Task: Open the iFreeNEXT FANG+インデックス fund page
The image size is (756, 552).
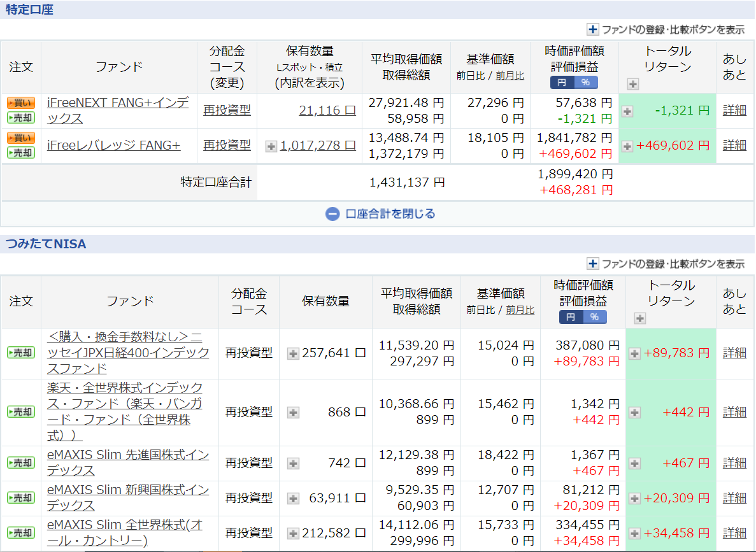Action: 118,110
